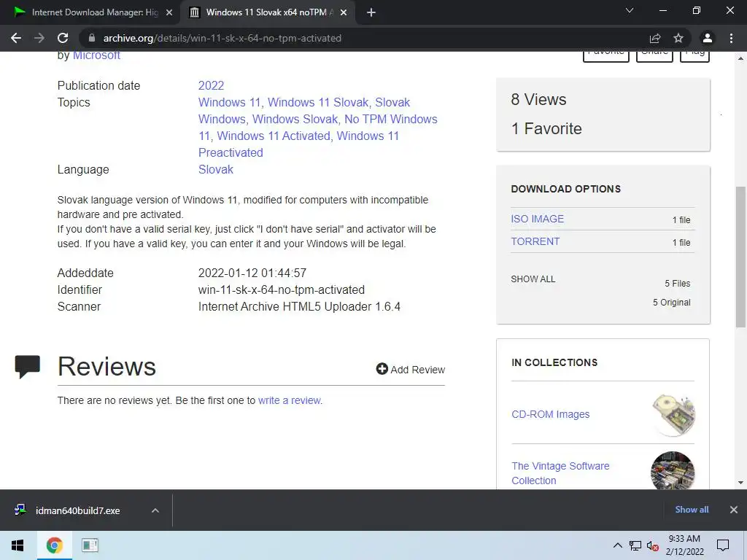Select the Windows 11 Slovak x64 tab

pos(267,12)
